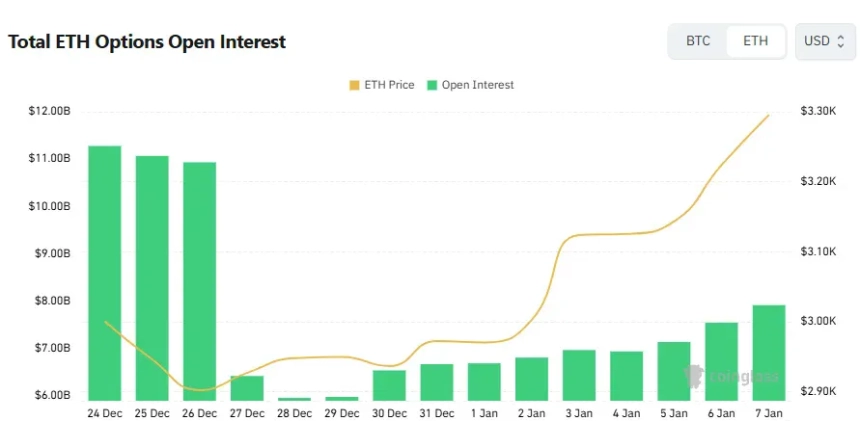Click the 25 Dec green bar
860x421 pixels.
coord(152,277)
